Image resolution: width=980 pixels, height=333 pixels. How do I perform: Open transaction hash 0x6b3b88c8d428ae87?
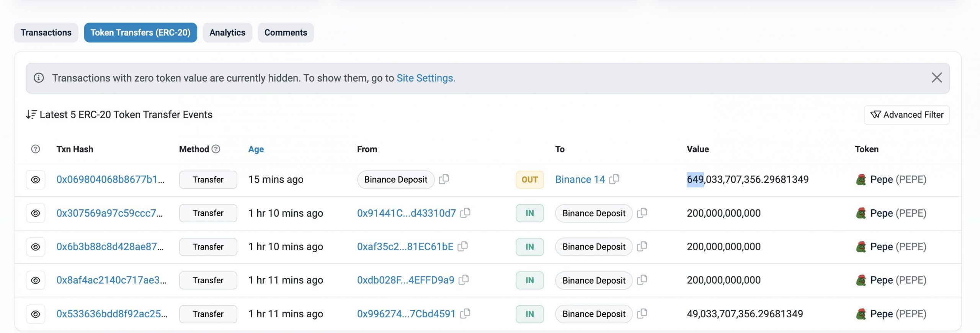click(x=110, y=247)
